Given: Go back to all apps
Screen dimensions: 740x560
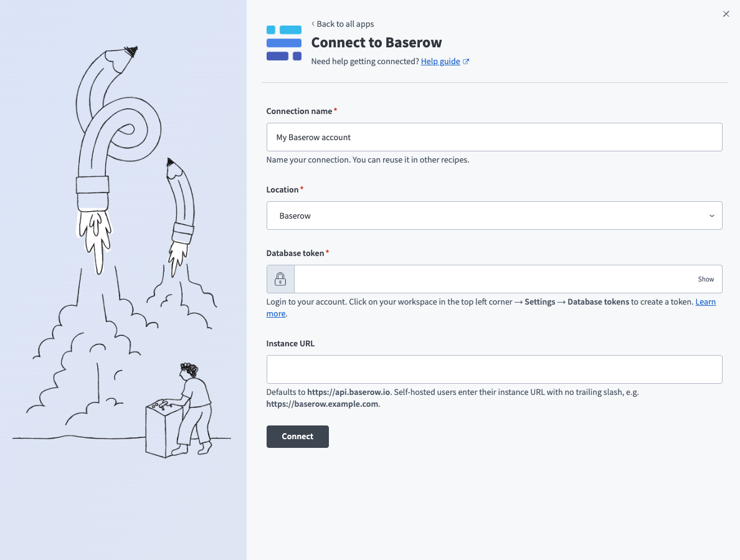Looking at the screenshot, I should 343,24.
